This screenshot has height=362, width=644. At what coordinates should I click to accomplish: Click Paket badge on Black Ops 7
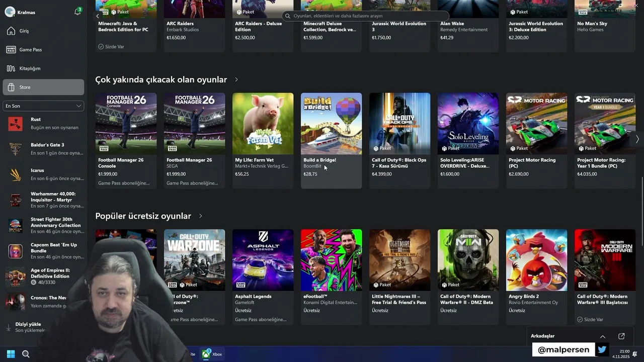(x=382, y=148)
